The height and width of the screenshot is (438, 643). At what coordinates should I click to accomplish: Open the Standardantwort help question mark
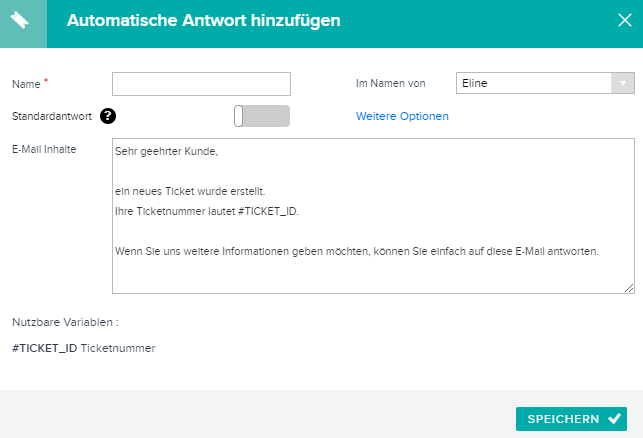coord(108,116)
